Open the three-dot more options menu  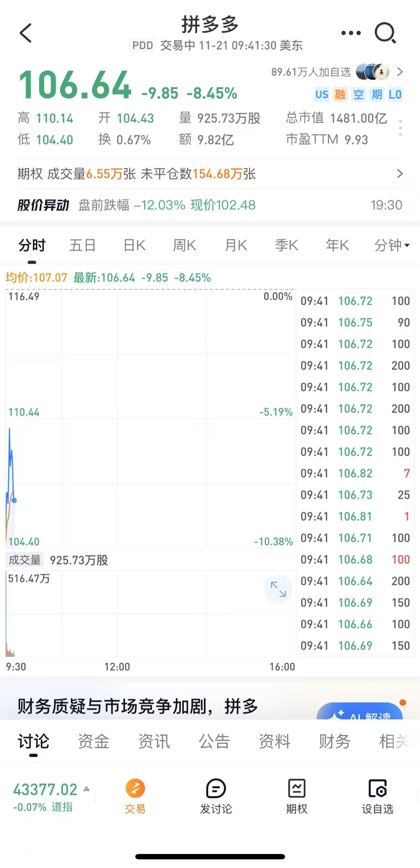(351, 33)
